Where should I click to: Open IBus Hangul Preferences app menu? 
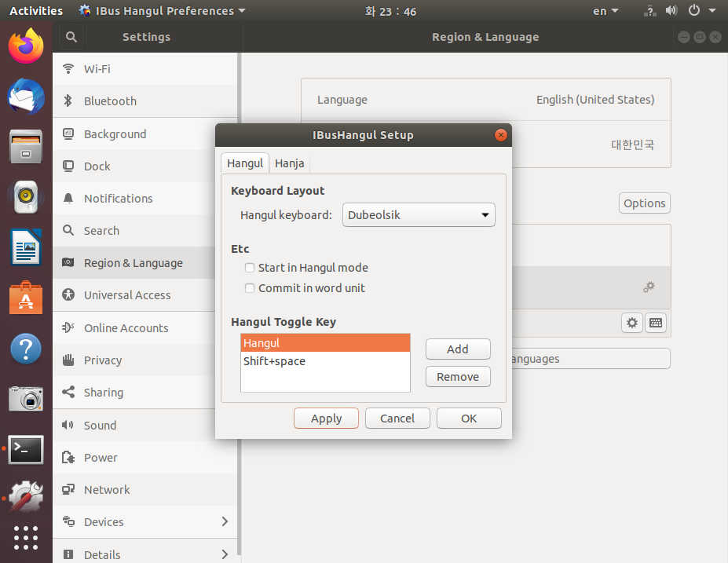(x=162, y=11)
